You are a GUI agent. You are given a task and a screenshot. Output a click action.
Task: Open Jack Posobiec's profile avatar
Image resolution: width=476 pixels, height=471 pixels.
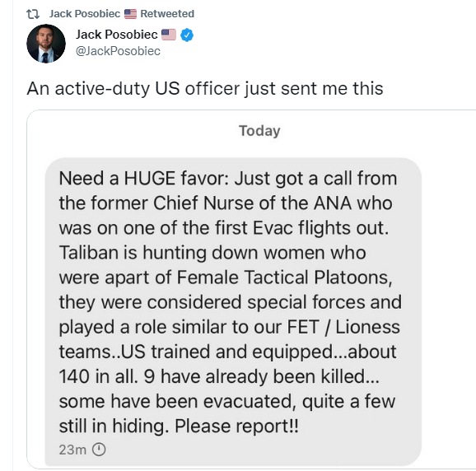pyautogui.click(x=46, y=44)
